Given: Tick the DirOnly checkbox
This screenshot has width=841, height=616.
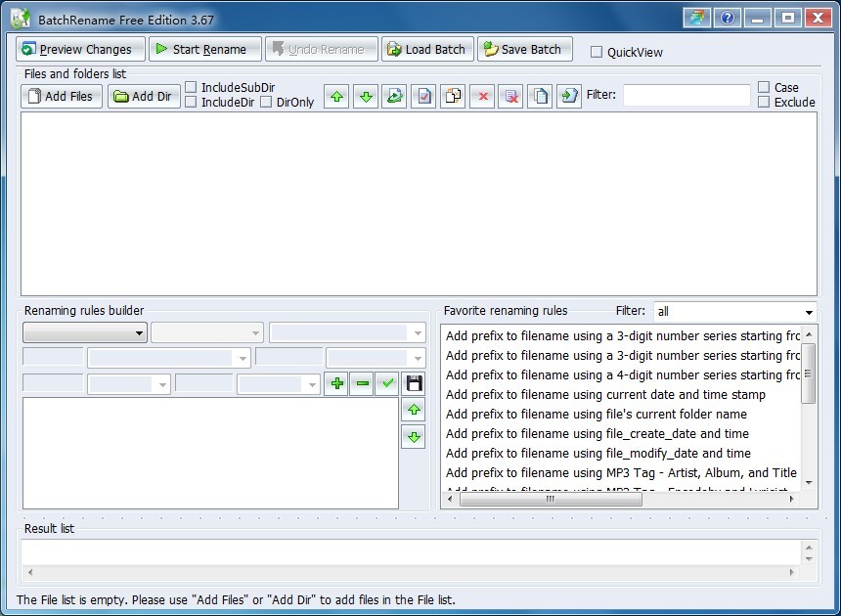Looking at the screenshot, I should 266,102.
